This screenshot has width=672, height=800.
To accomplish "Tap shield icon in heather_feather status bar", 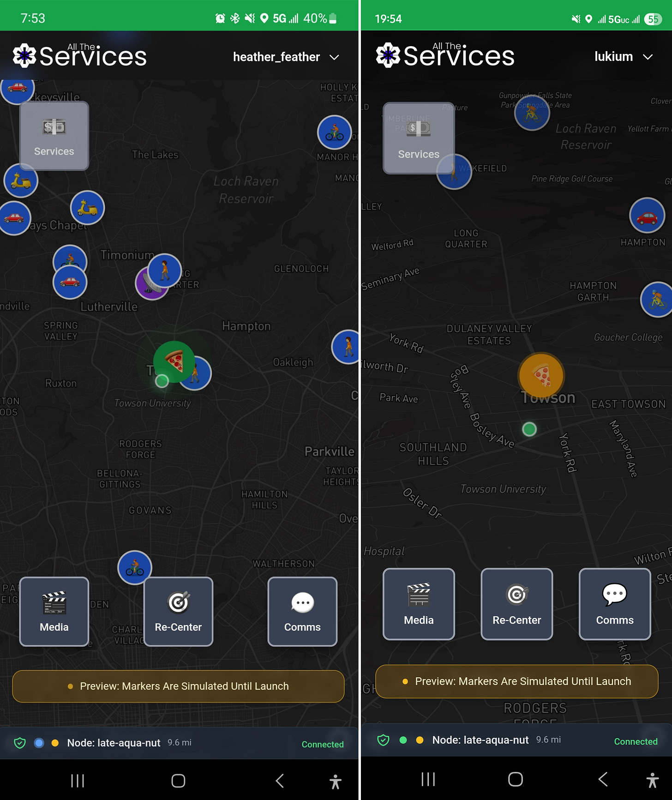I will pos(19,743).
